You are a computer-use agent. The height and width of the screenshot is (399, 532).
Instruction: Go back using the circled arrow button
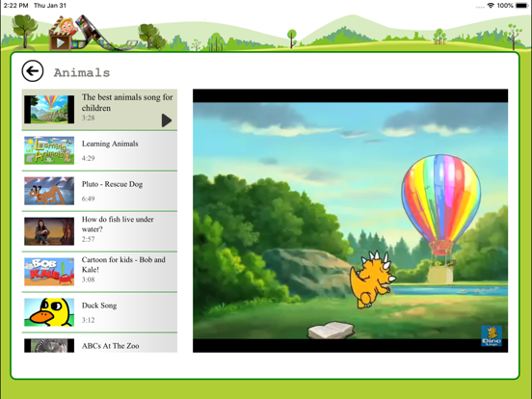[33, 71]
